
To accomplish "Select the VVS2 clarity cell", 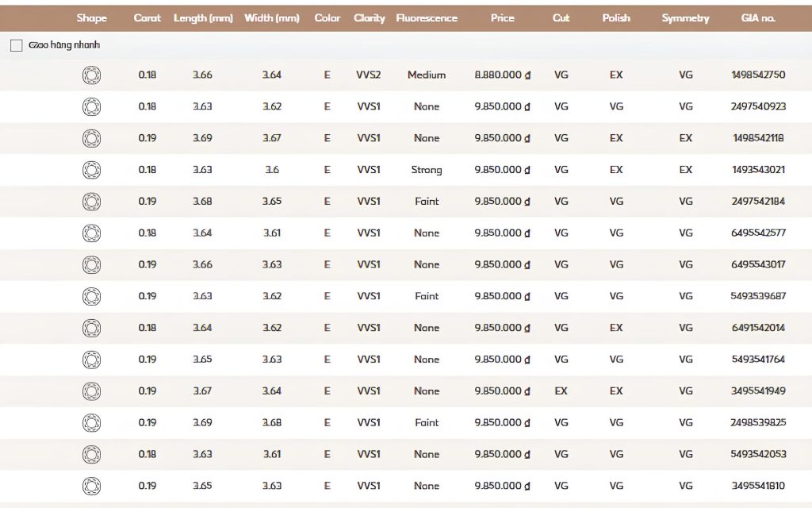I will coord(369,75).
